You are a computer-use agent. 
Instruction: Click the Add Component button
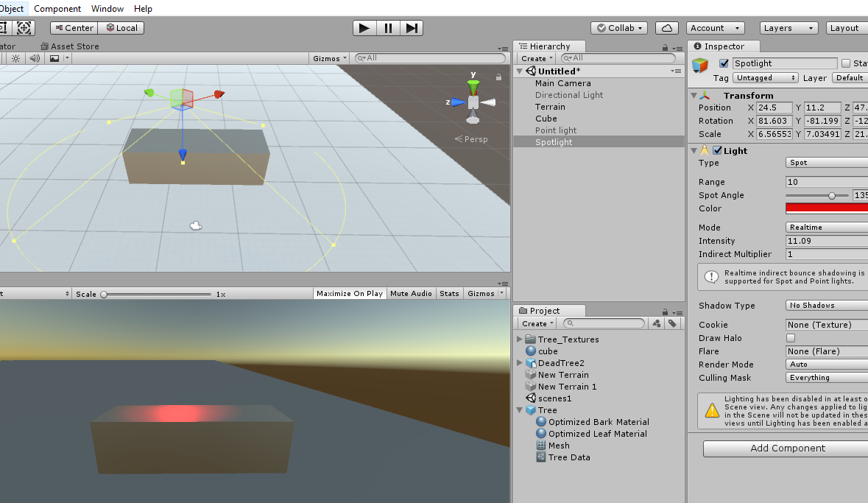coord(787,449)
